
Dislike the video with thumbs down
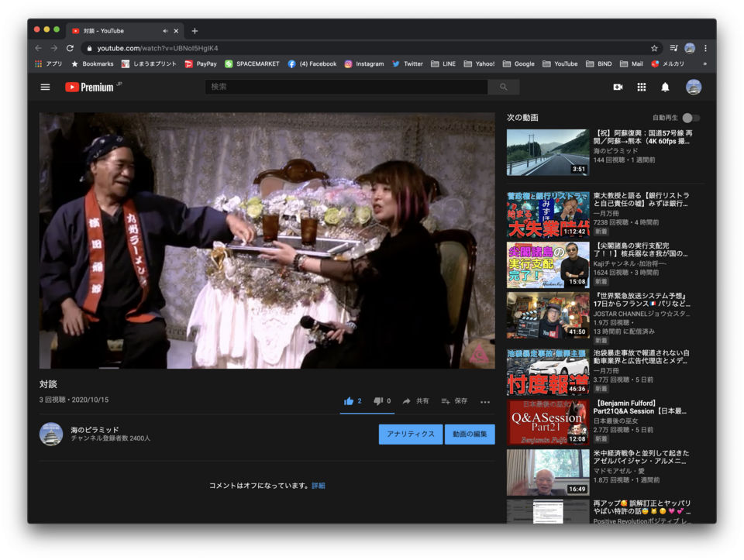pos(378,401)
